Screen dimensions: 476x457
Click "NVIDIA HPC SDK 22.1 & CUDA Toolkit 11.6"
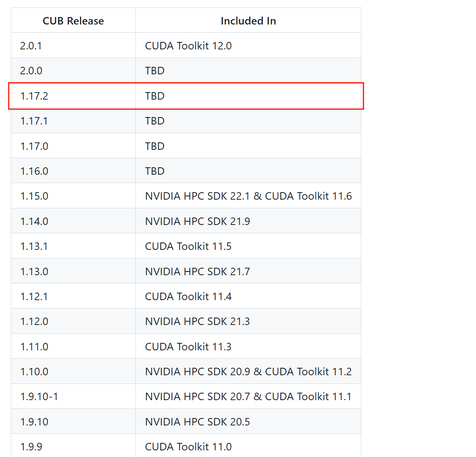[x=248, y=196]
